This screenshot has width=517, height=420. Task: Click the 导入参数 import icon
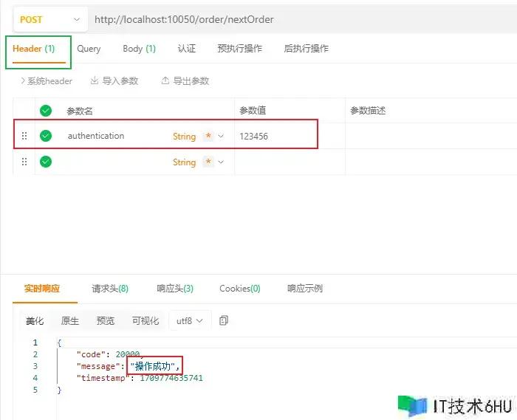pos(95,81)
